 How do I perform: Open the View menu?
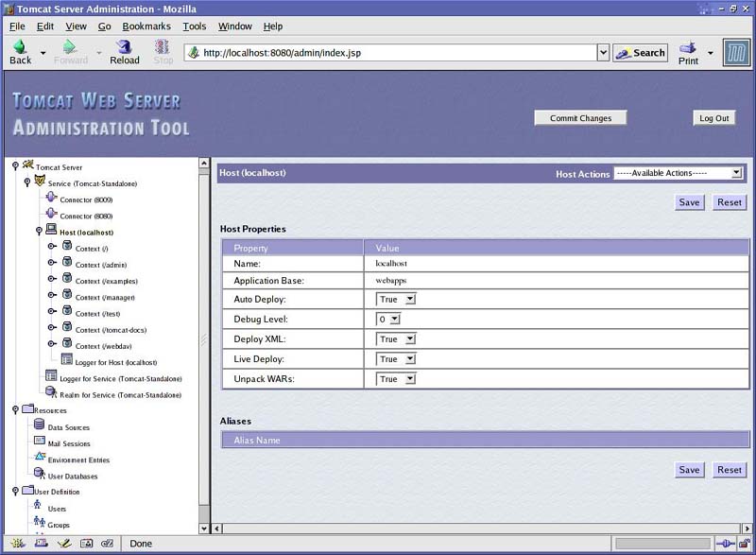pyautogui.click(x=77, y=26)
